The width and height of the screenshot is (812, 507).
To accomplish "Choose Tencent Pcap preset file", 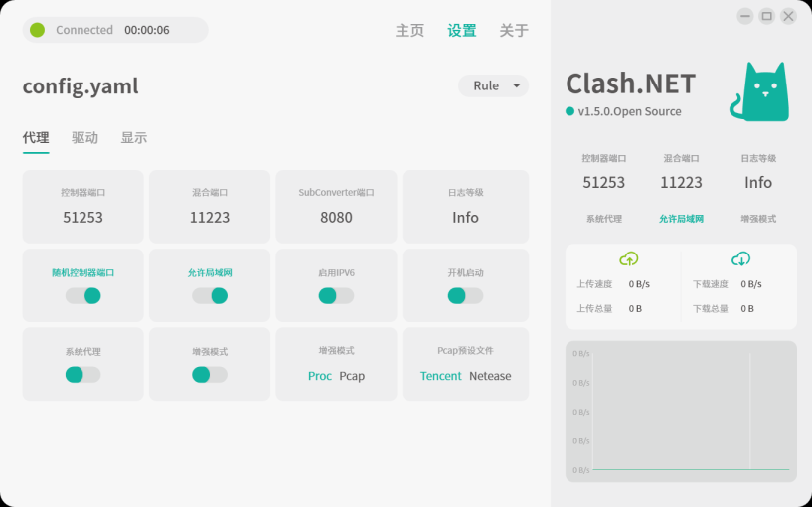I will click(x=440, y=376).
